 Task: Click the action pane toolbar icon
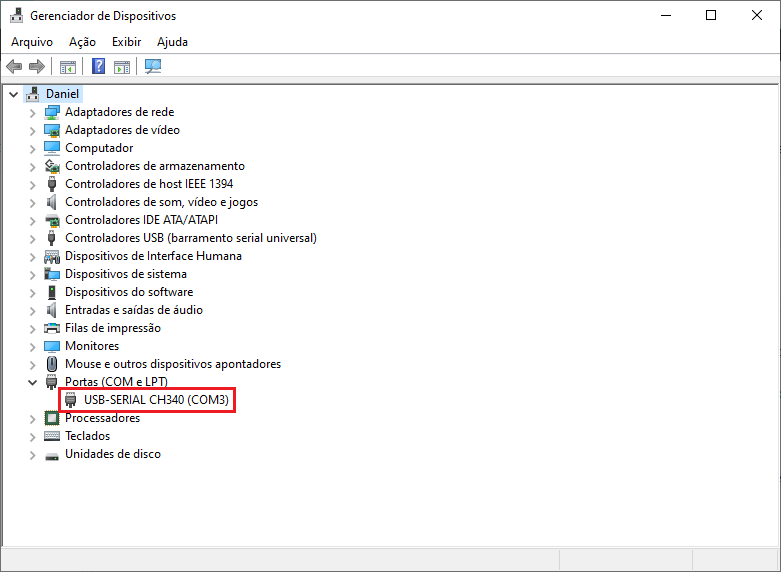(122, 67)
